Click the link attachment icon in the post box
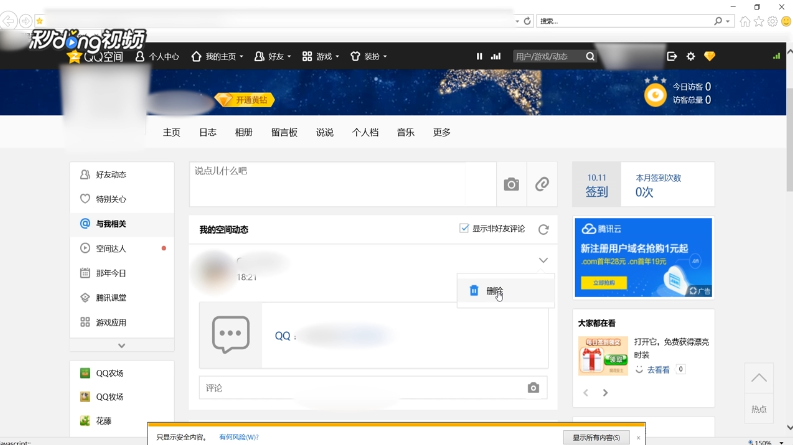This screenshot has width=793, height=445. point(542,184)
